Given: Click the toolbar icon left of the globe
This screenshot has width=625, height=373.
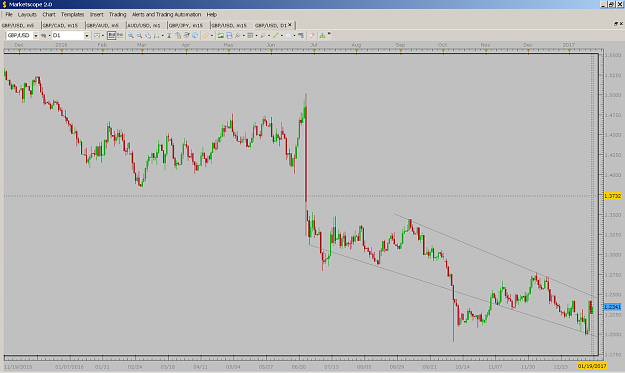Looking at the screenshot, I should coord(187,35).
